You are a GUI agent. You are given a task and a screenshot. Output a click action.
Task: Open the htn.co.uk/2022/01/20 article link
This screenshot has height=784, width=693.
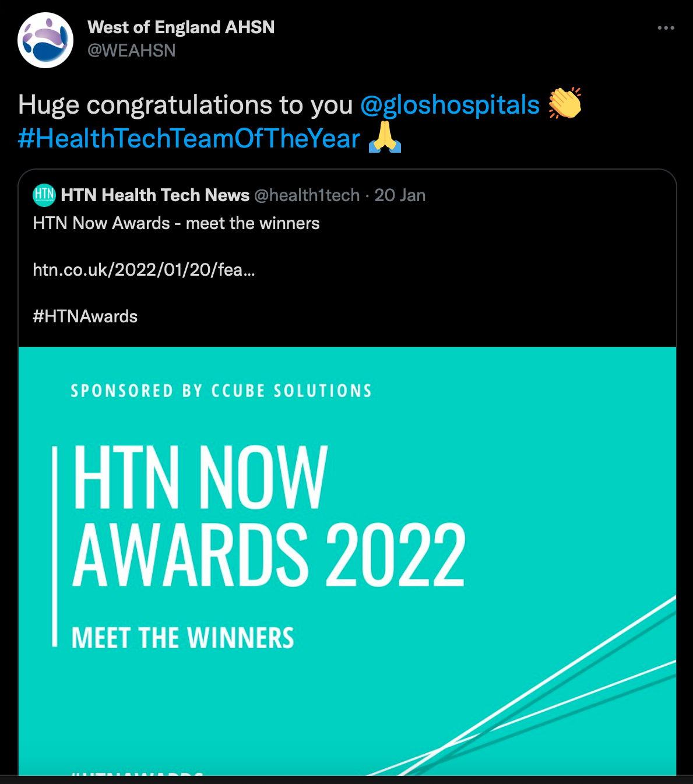click(144, 270)
